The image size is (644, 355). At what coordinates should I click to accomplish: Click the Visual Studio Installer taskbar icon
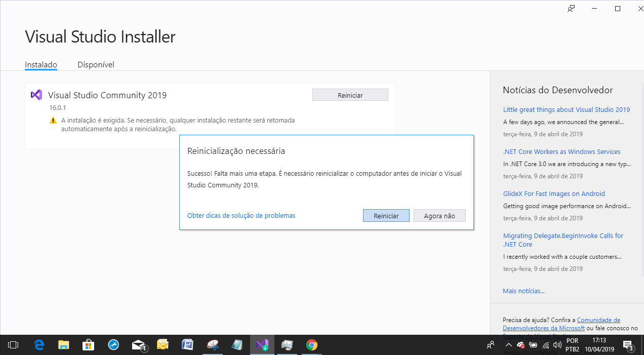(262, 345)
